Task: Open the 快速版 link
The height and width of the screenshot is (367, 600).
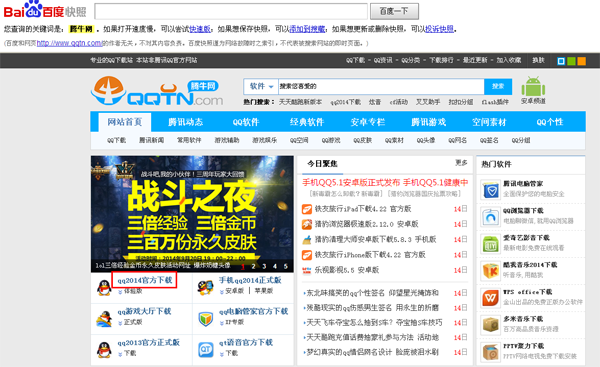Action: [200, 29]
